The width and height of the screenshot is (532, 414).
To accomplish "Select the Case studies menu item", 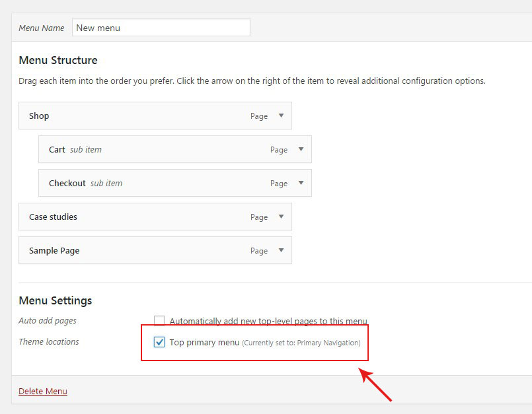I will (53, 217).
